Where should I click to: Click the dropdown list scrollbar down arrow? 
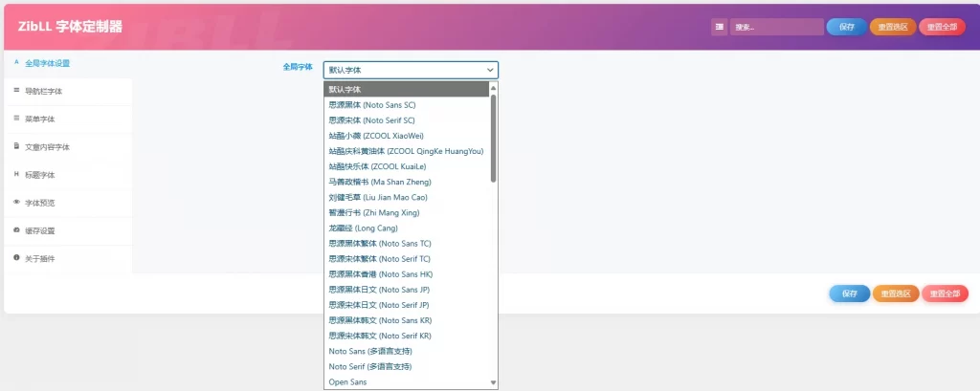tap(494, 382)
